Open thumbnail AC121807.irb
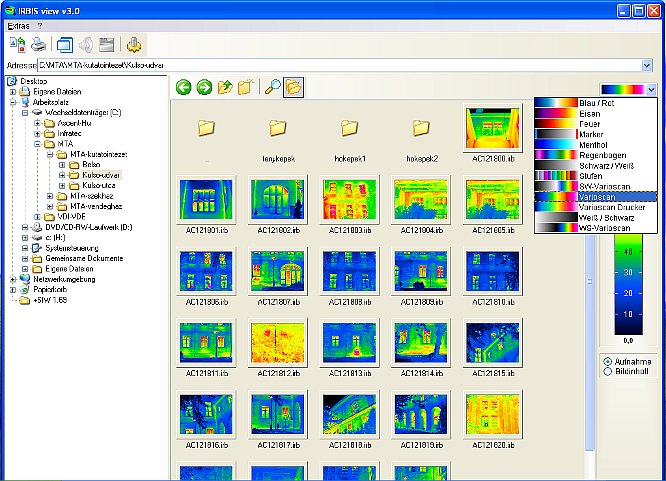 (278, 272)
